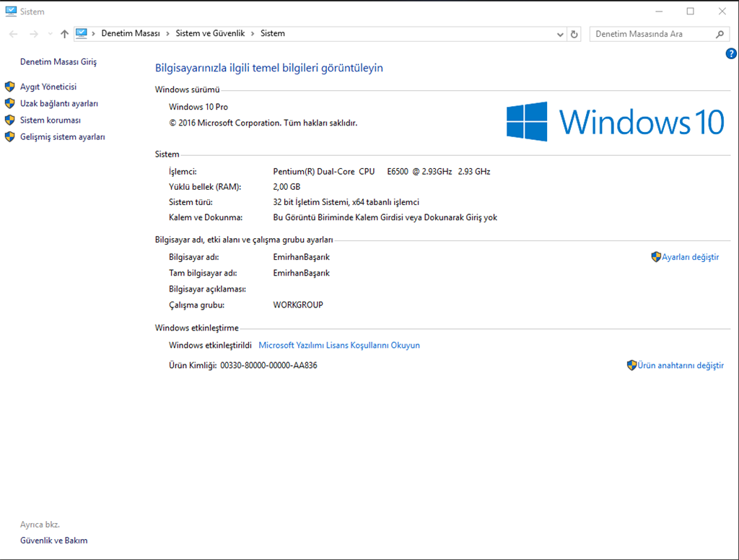This screenshot has width=739, height=560.
Task: Click Ürün anahtarını değiştir link
Action: pos(680,366)
